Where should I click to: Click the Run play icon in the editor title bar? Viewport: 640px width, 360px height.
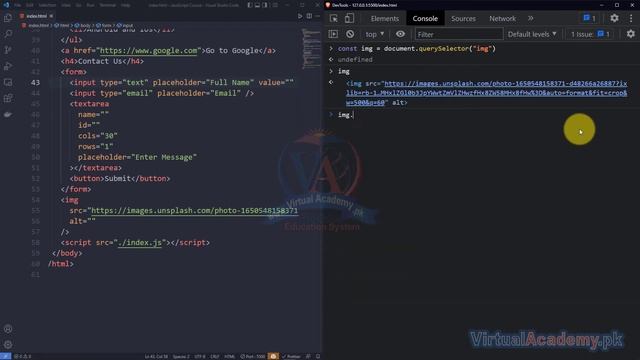pyautogui.click(x=300, y=16)
